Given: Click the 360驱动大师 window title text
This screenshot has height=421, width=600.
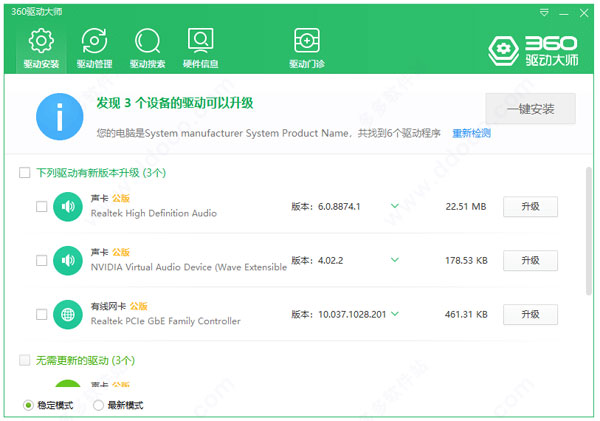Looking at the screenshot, I should click(x=36, y=12).
